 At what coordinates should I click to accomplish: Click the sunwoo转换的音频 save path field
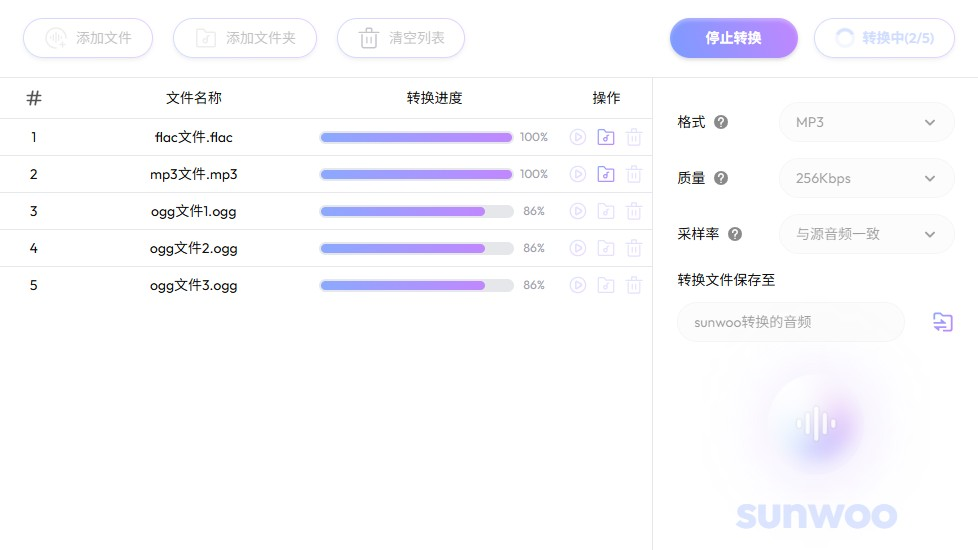(x=790, y=322)
